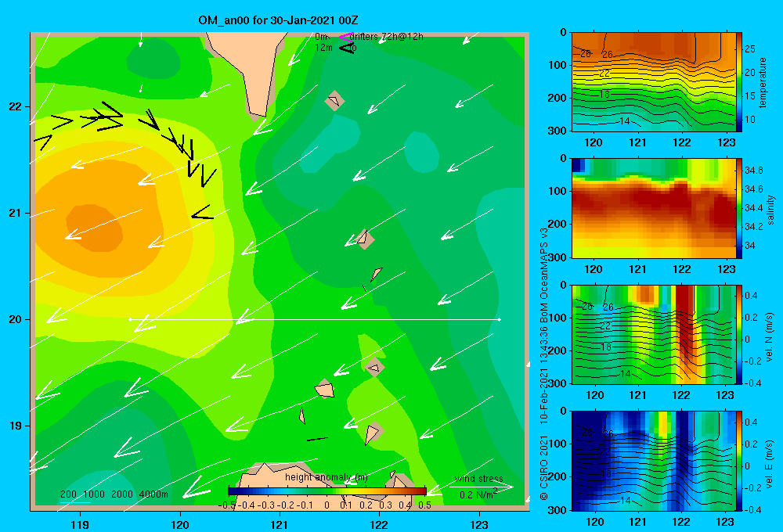Screen dimensions: 783x532
Task: Open the salinity depth section panel
Action: (x=654, y=208)
